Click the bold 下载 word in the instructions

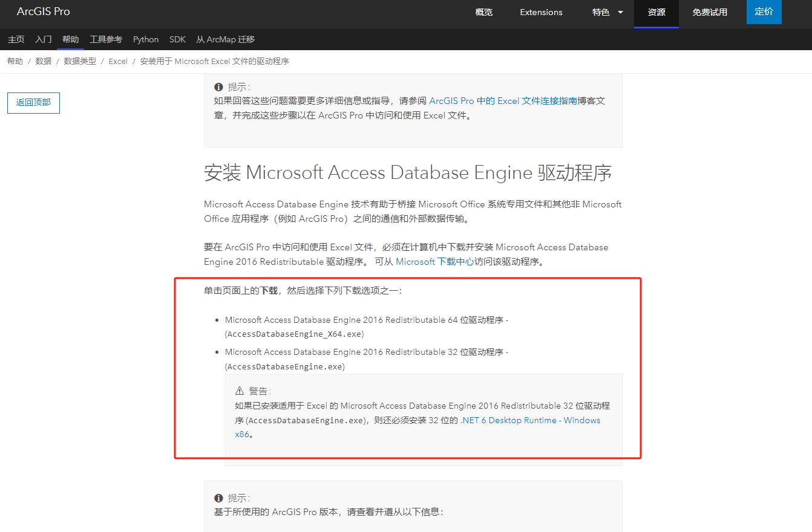[x=269, y=291]
